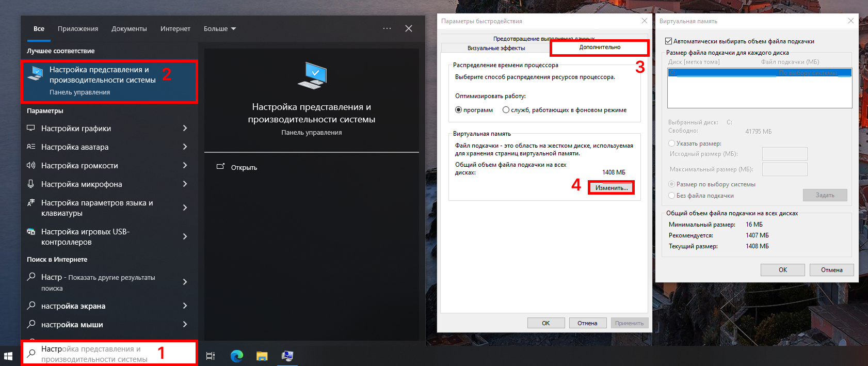Switch to the Дополнительно tab
This screenshot has width=868, height=366.
(x=600, y=47)
